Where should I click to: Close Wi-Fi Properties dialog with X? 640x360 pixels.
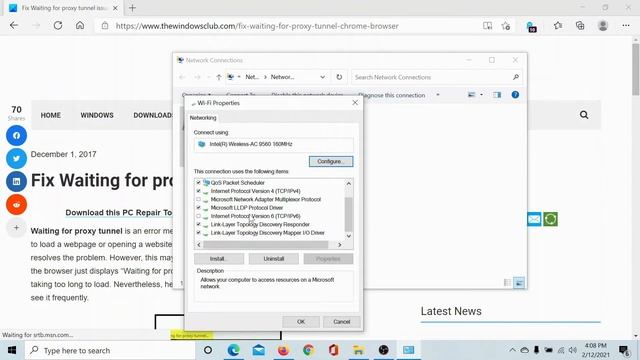(x=355, y=102)
